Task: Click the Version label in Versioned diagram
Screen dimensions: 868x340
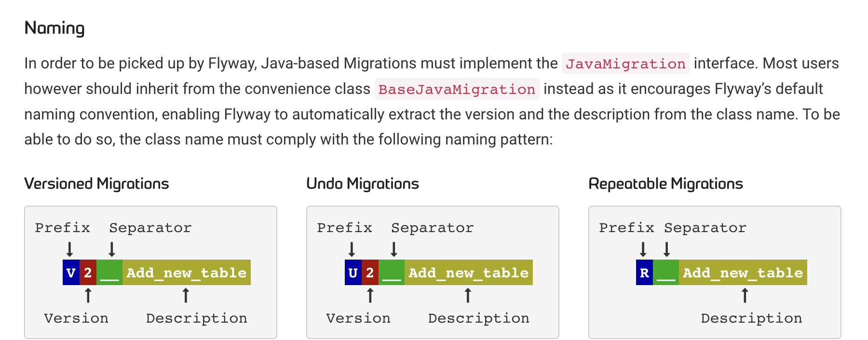Action: 76,318
